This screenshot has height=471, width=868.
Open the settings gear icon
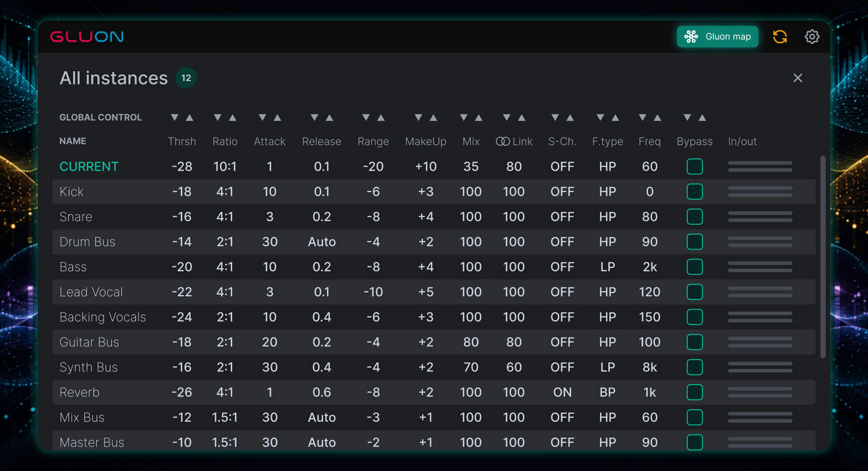[812, 37]
